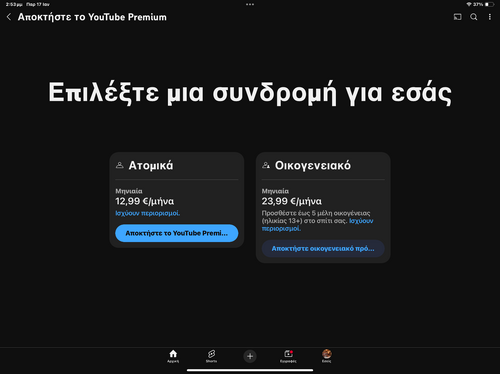Open the Cast to device icon
Image resolution: width=500 pixels, height=374 pixels.
pos(458,17)
